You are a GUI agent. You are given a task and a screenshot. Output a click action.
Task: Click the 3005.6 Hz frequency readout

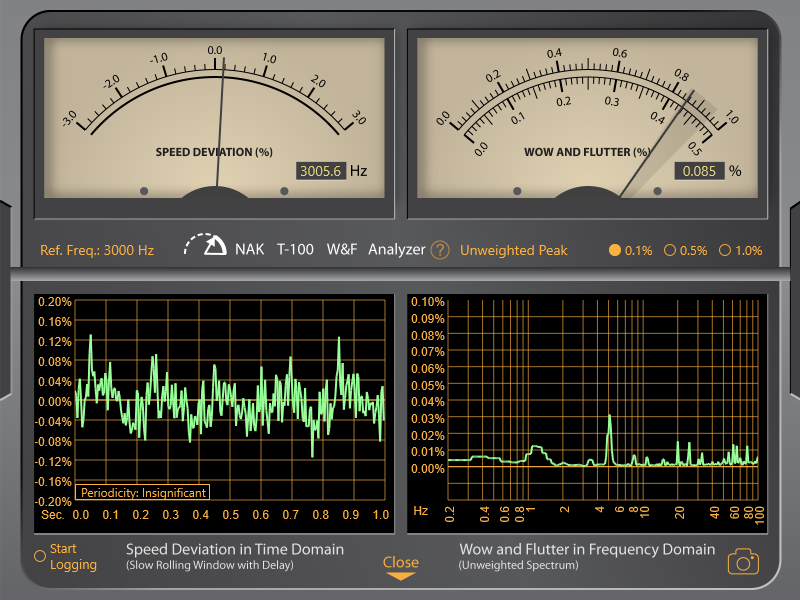click(x=320, y=171)
